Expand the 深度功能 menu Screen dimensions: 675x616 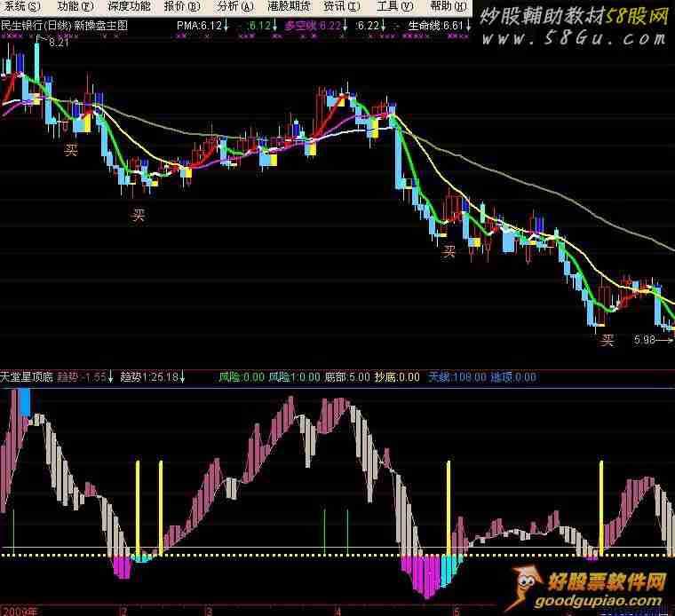(130, 6)
